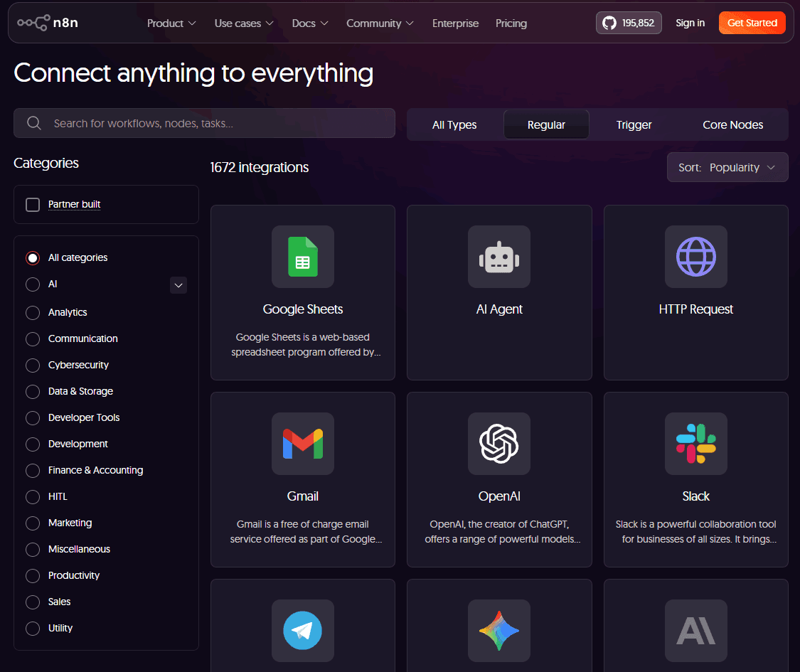Click the Get Started button
This screenshot has height=672, width=800.
[x=752, y=23]
